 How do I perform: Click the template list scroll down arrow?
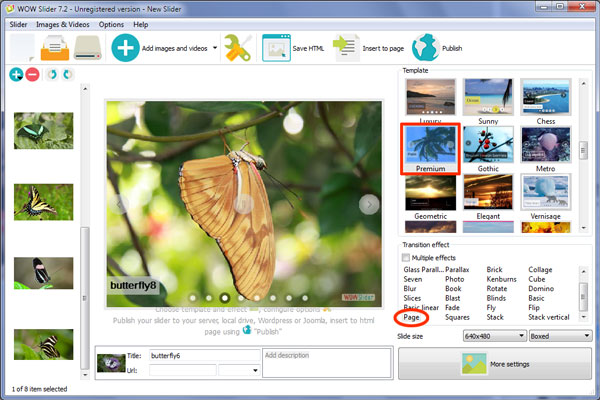(583, 228)
